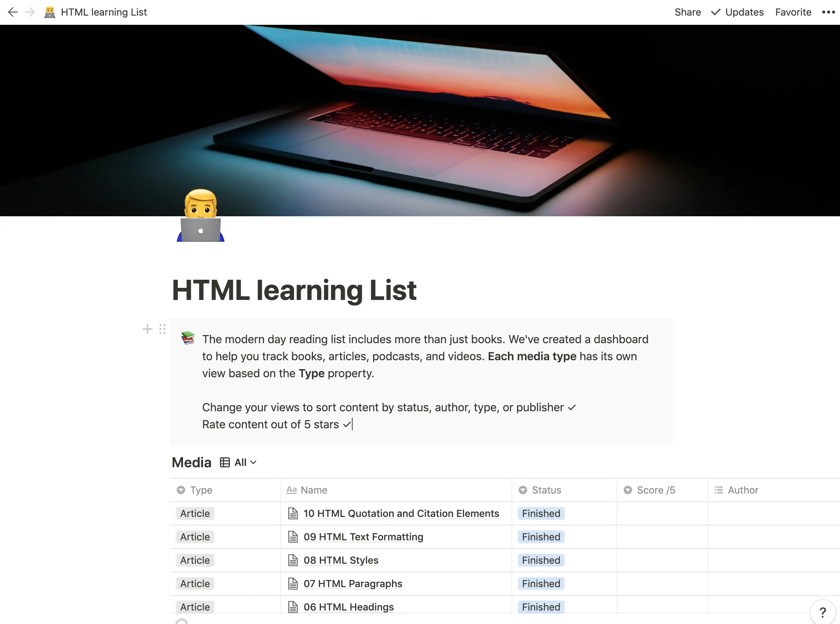Toggle Favorite for this page
840x624 pixels.
point(793,12)
